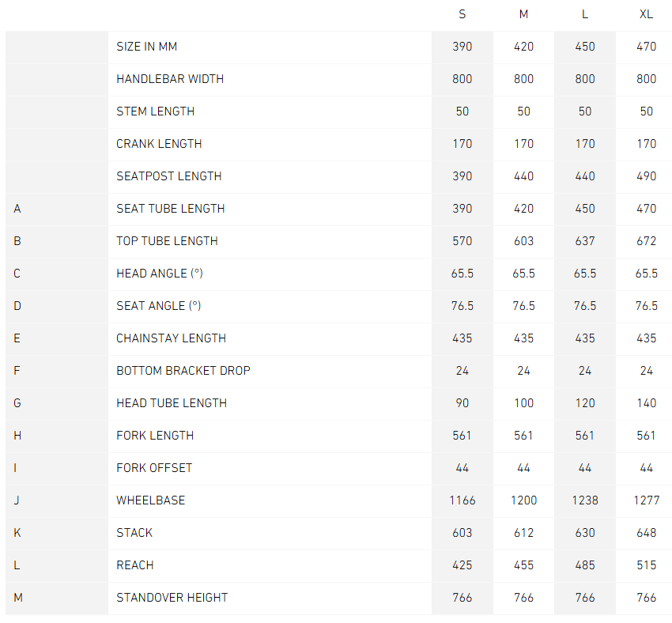Click the M size column header

pos(523,14)
